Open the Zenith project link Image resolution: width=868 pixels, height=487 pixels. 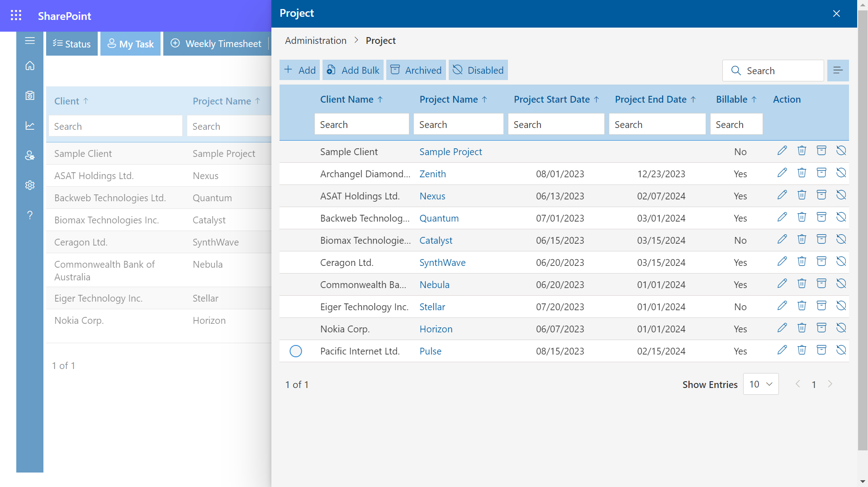432,174
